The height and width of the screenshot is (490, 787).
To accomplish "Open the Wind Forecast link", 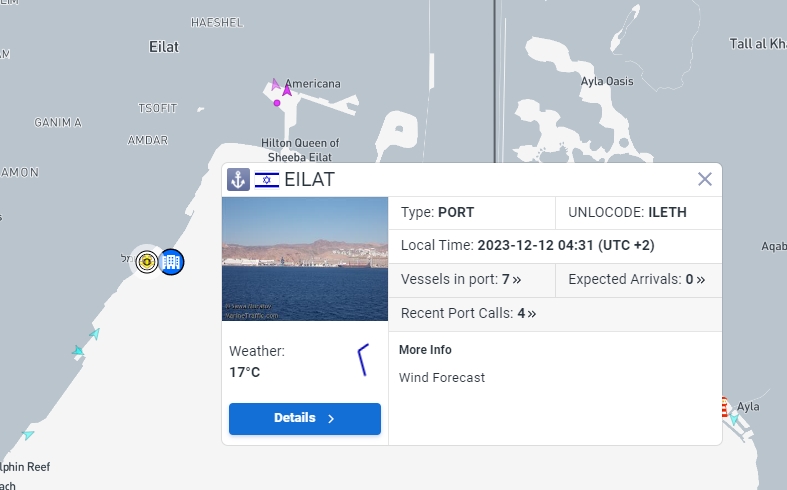I will (x=442, y=378).
